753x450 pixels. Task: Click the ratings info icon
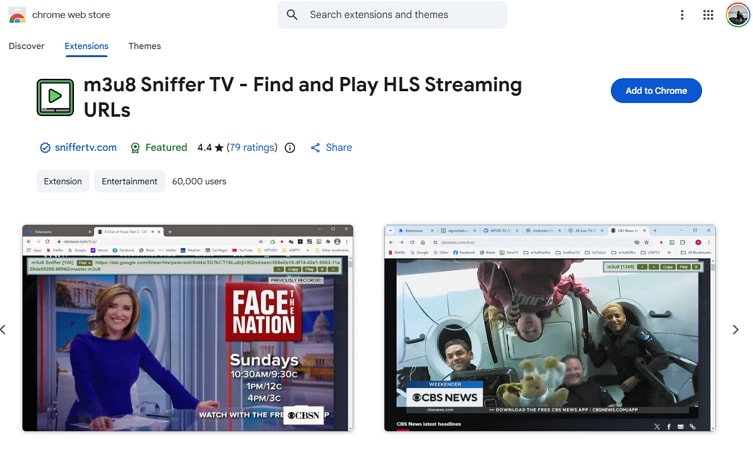290,148
